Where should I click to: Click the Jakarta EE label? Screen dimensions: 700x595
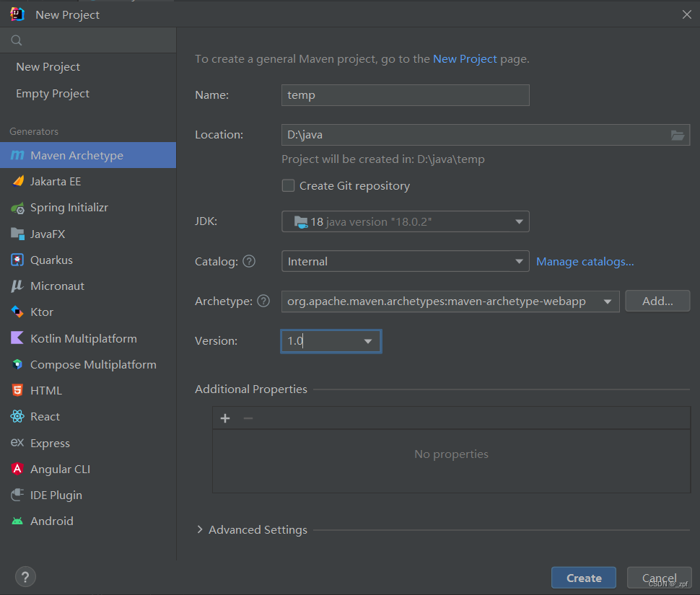point(56,182)
